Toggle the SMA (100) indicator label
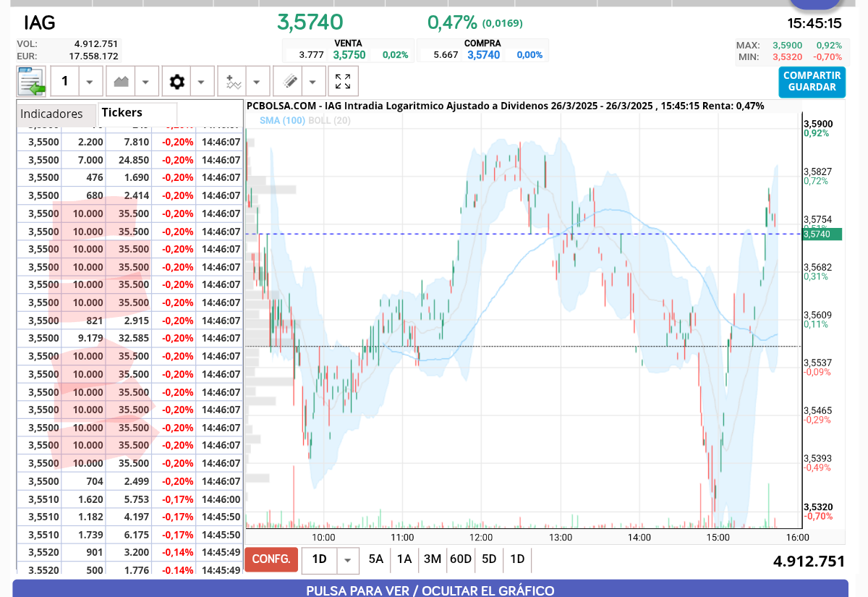 (283, 121)
